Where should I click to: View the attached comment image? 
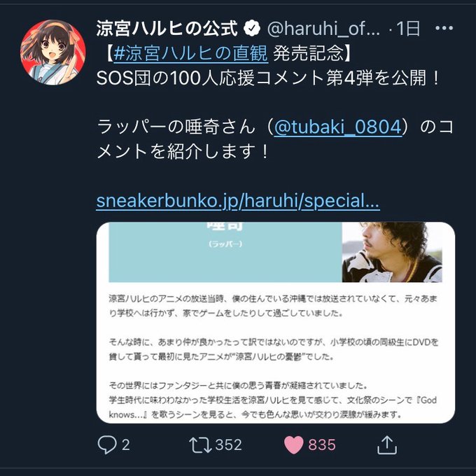pos(276,323)
